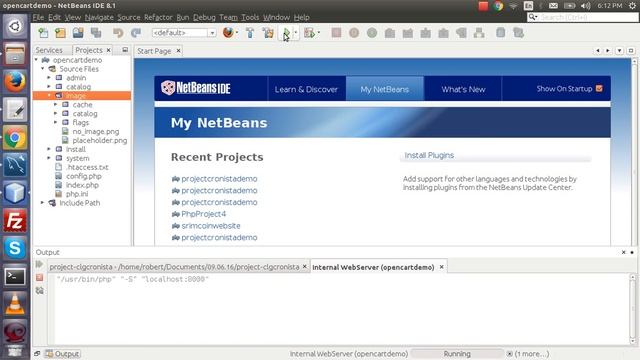This screenshot has width=640, height=360.
Task: Click the Debug Project toolbar icon
Action: 309,33
